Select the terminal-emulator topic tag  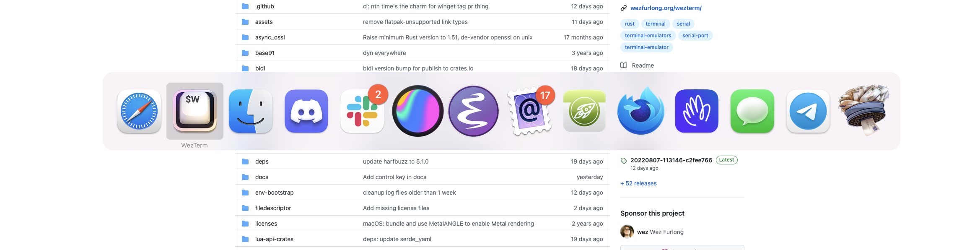[x=647, y=47]
